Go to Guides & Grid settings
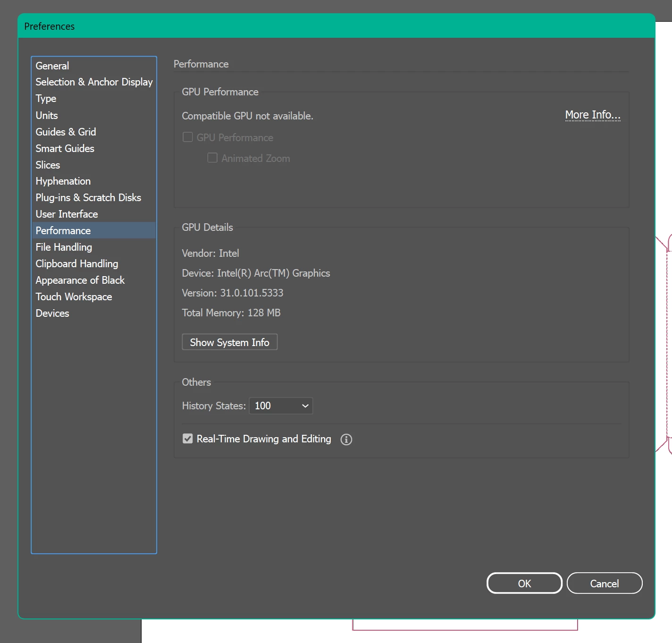672x643 pixels. 93,132
